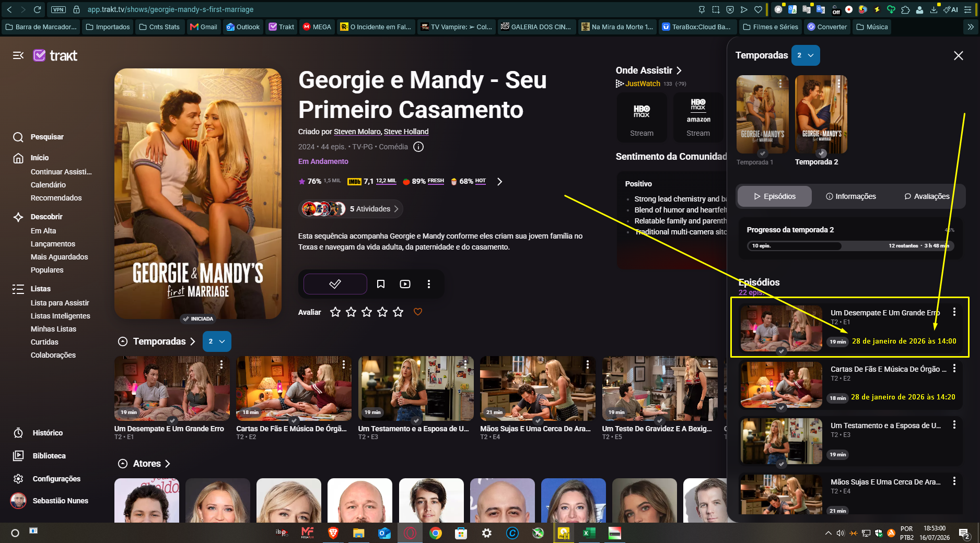Open Google Chrome from taskbar
The height and width of the screenshot is (543, 980).
pos(436,533)
